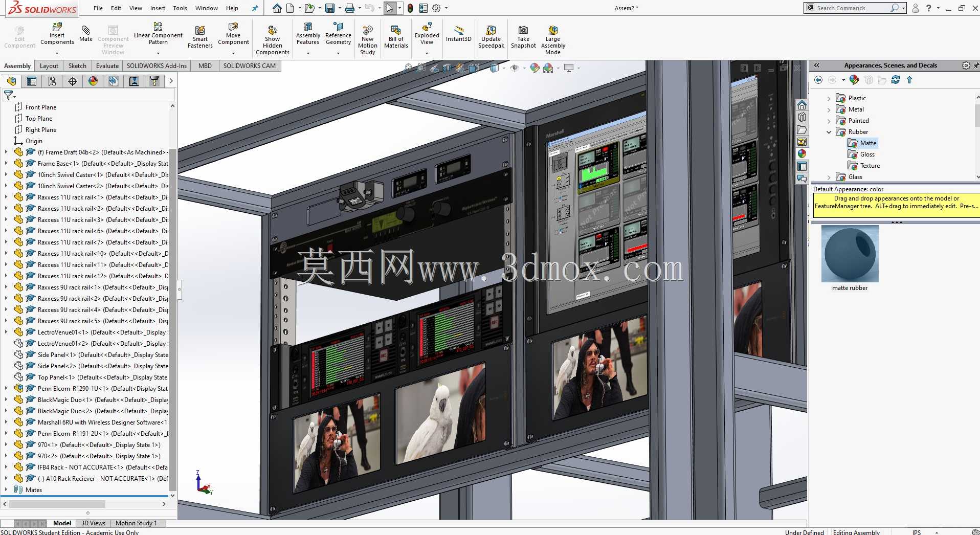This screenshot has width=980, height=535.
Task: Open the Tools menu
Action: [180, 8]
